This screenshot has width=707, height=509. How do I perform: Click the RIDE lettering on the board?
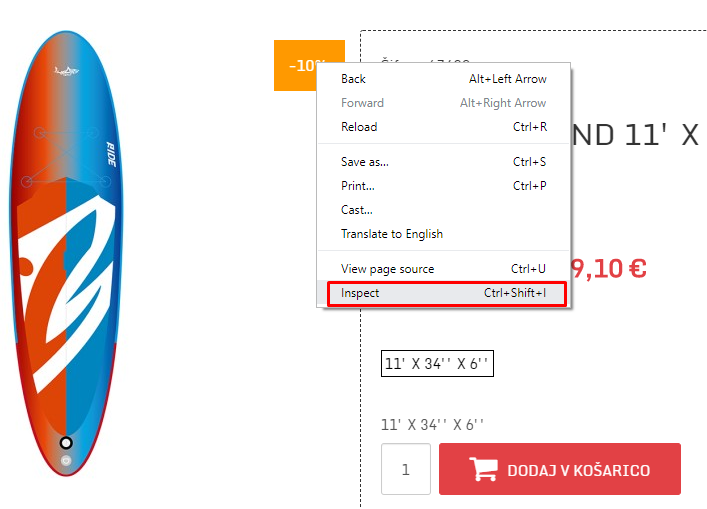pyautogui.click(x=111, y=154)
